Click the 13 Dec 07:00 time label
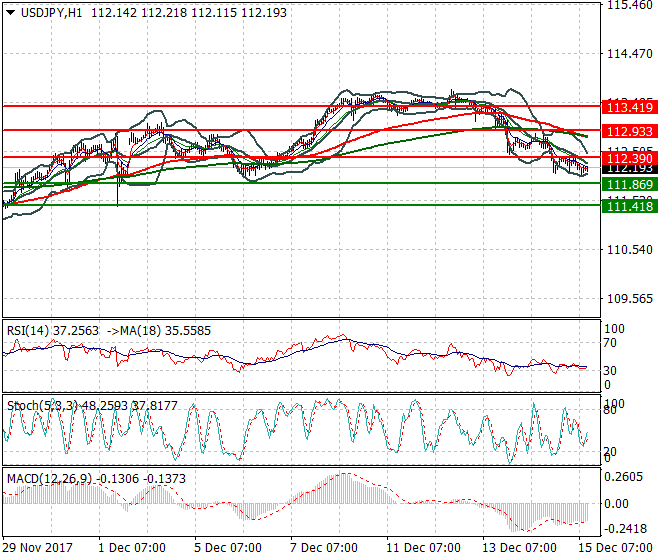The height and width of the screenshot is (560, 660). coord(519,548)
